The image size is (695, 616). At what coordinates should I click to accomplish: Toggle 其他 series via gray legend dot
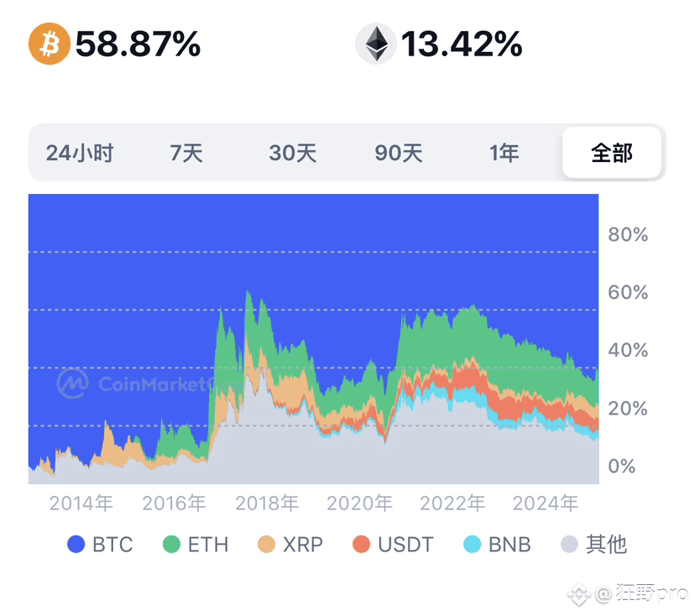(x=569, y=544)
